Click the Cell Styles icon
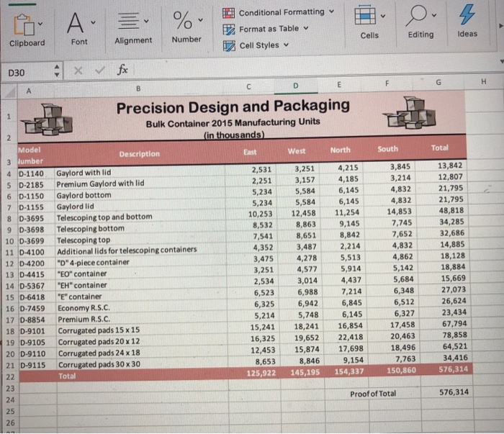Viewport: 504px width, 434px height. (229, 46)
